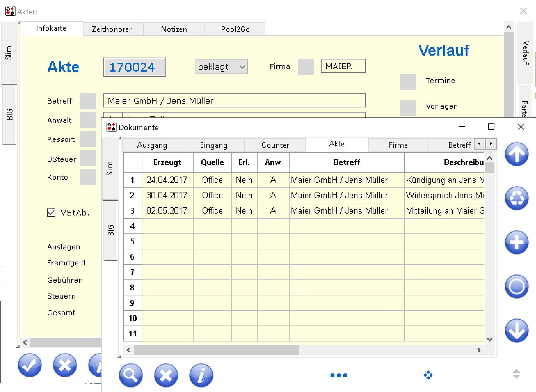Select the Slim side tab in Akten window
Screen dimensions: 536x392
(x=9, y=53)
